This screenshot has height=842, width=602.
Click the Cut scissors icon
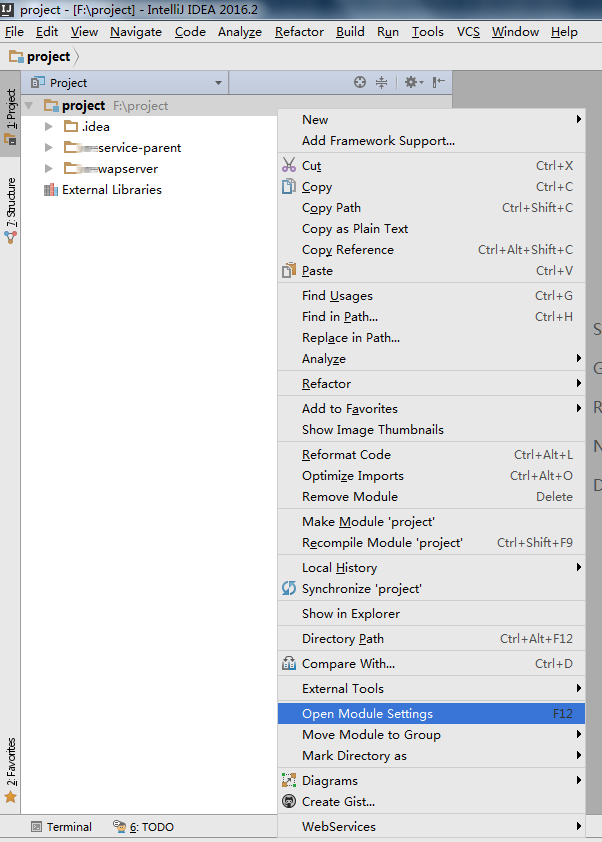[289, 165]
